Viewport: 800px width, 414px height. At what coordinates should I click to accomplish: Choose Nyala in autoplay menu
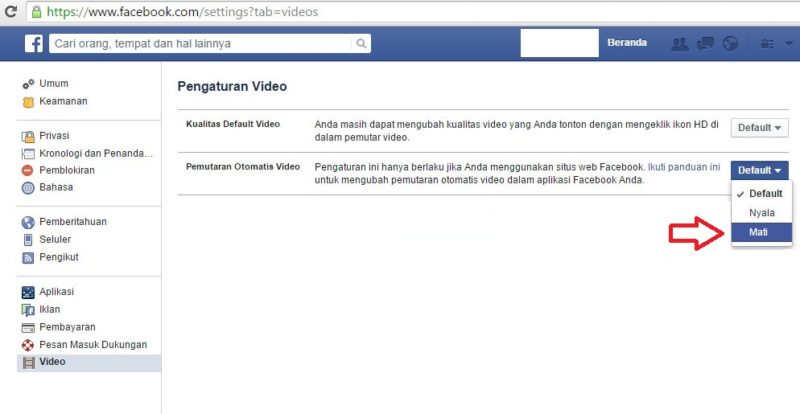point(761,213)
